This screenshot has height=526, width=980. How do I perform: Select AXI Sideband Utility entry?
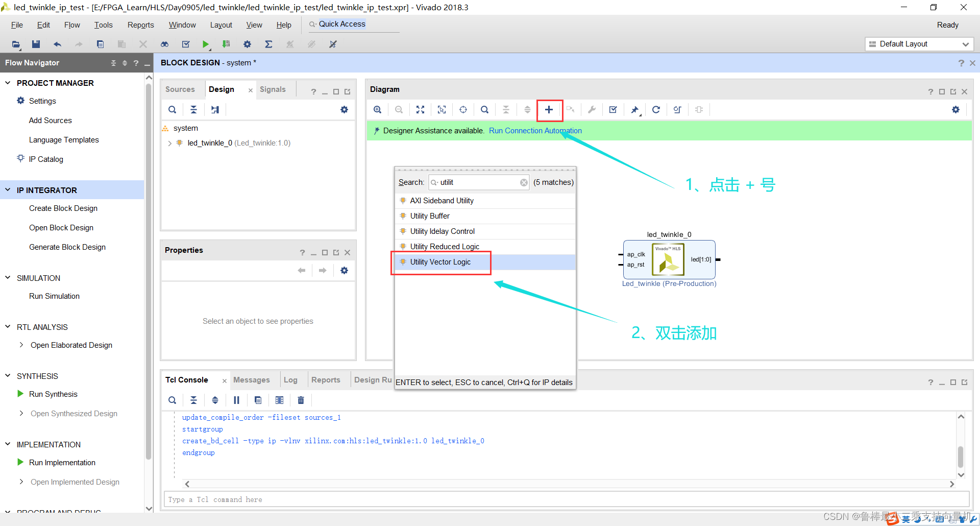(485, 201)
